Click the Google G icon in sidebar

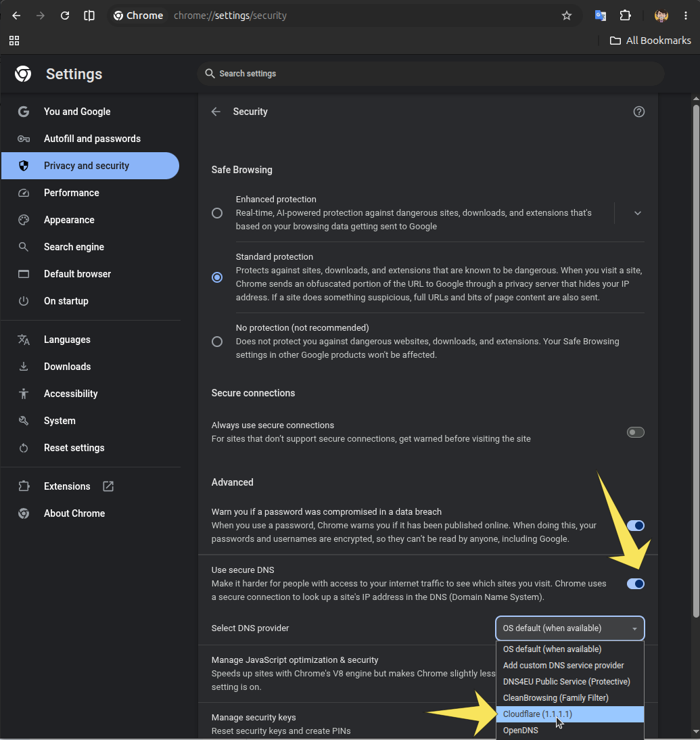click(x=24, y=112)
